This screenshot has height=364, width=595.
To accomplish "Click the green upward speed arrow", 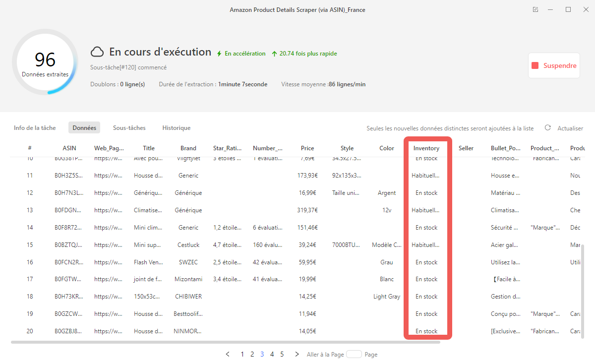I will [x=274, y=54].
